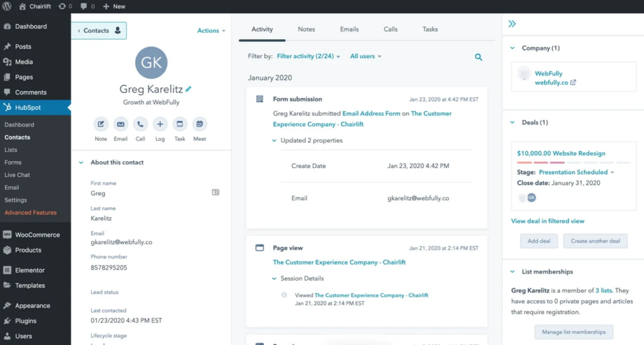Click the Task creation icon
Image resolution: width=644 pixels, height=345 pixels.
[x=180, y=125]
